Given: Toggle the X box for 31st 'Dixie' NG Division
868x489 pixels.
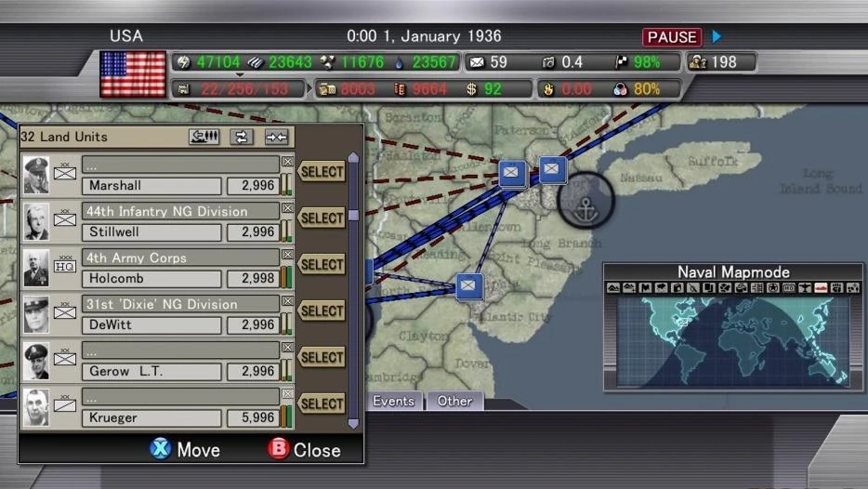Looking at the screenshot, I should click(x=287, y=301).
